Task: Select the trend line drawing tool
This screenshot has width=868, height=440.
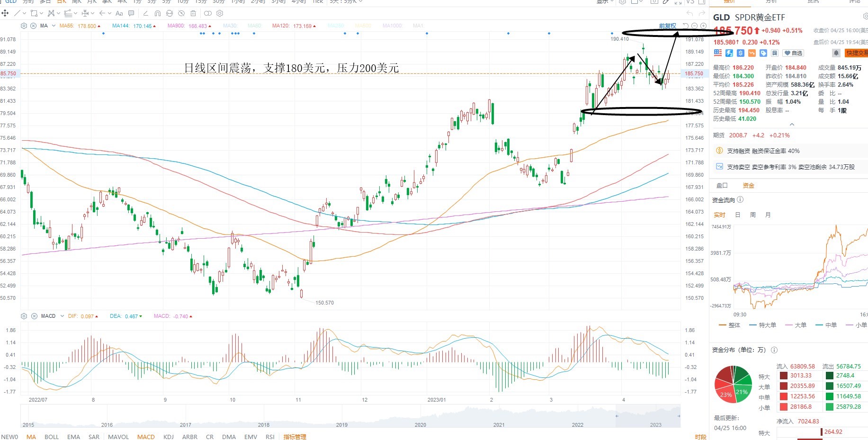Action: 18,13
